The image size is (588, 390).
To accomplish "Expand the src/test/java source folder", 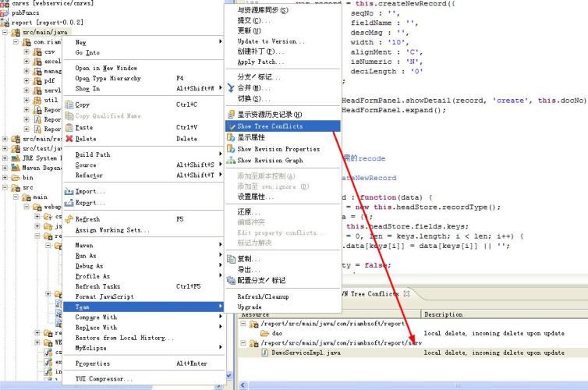I will [6, 147].
